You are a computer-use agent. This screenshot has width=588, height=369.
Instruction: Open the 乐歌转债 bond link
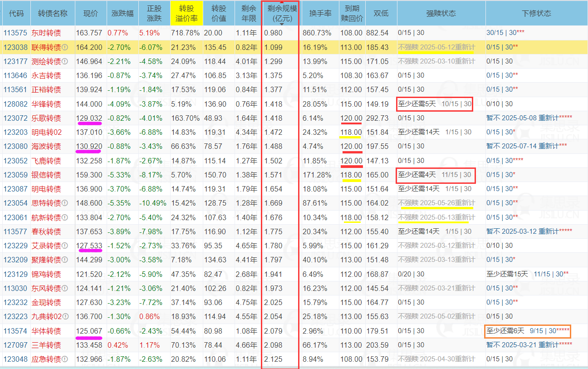tap(46, 118)
